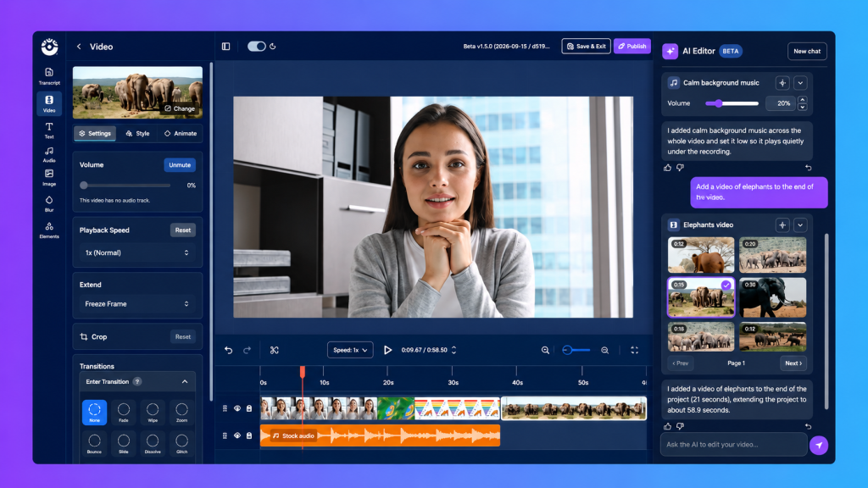868x488 pixels.
Task: Revert the background music change
Action: point(808,168)
